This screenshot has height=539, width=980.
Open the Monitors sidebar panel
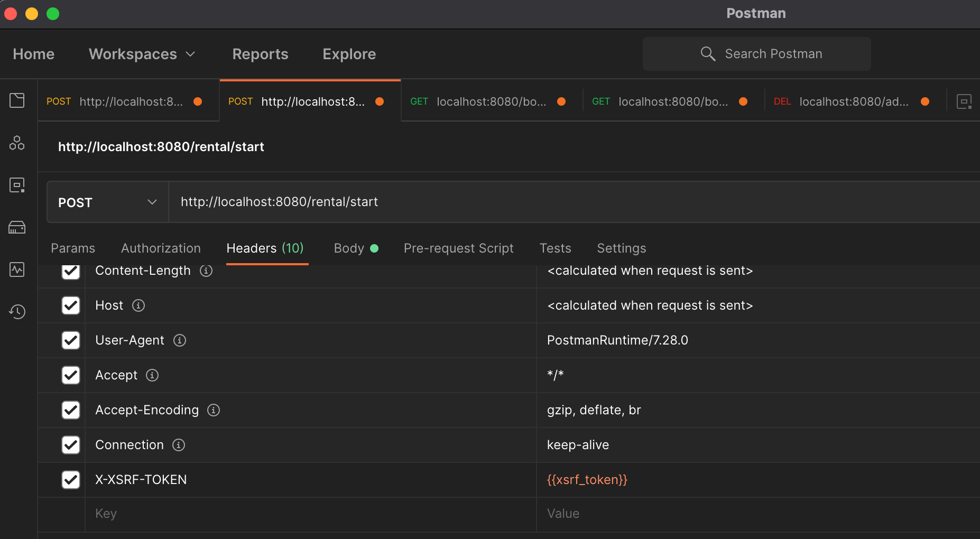point(17,269)
